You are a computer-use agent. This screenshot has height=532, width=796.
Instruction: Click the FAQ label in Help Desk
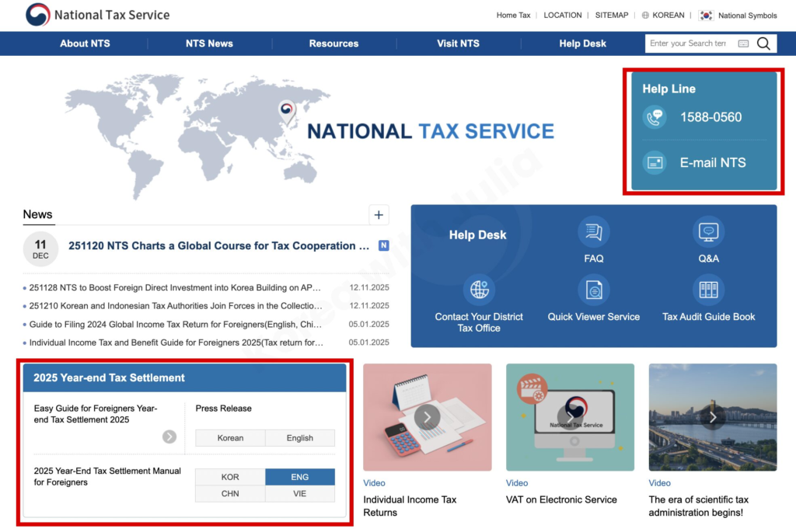click(x=593, y=259)
